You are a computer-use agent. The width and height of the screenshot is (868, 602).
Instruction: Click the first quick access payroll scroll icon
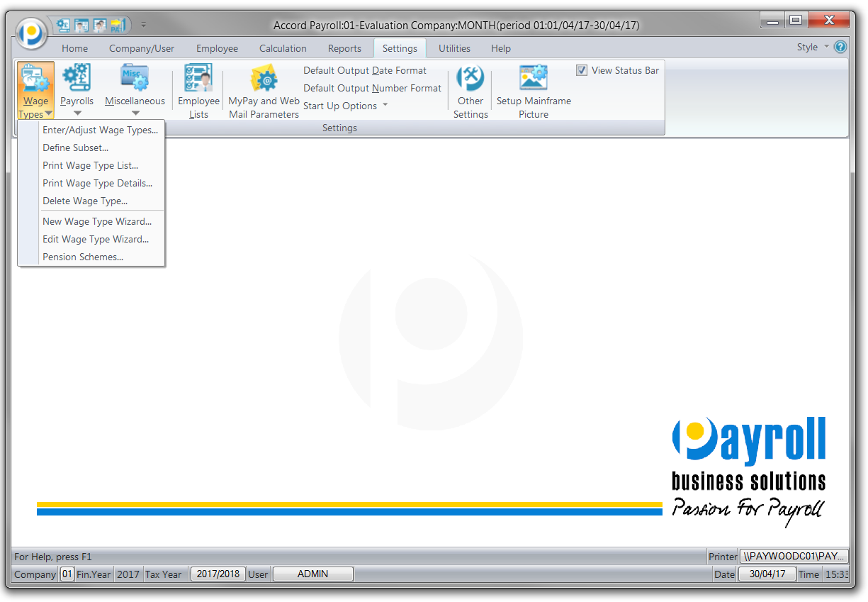coord(64,25)
